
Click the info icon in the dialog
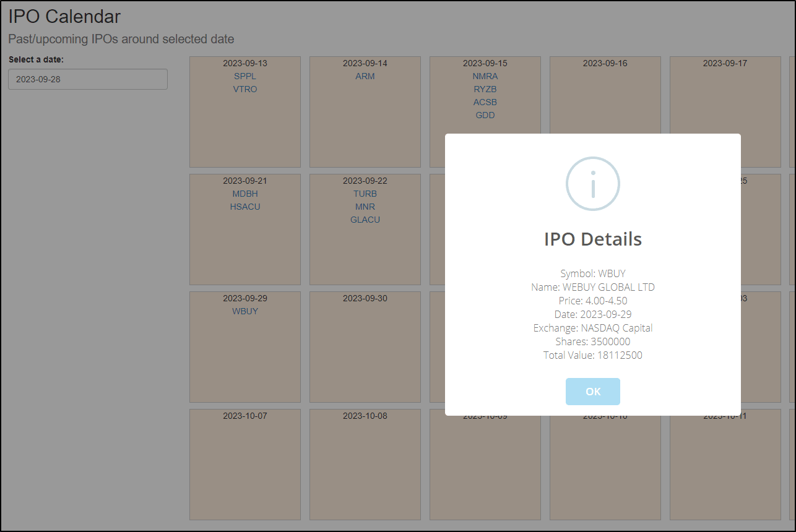coord(592,184)
